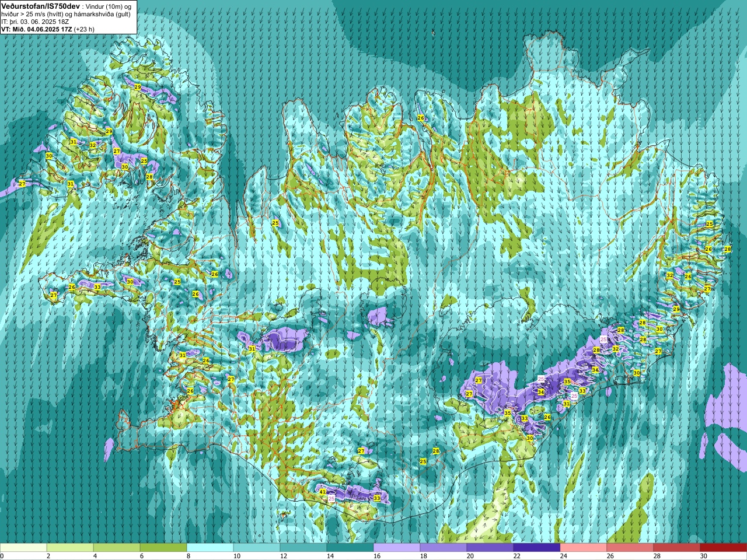Click the 6–8 m/s olive green legend swatch
This screenshot has width=747, height=560.
(163, 548)
